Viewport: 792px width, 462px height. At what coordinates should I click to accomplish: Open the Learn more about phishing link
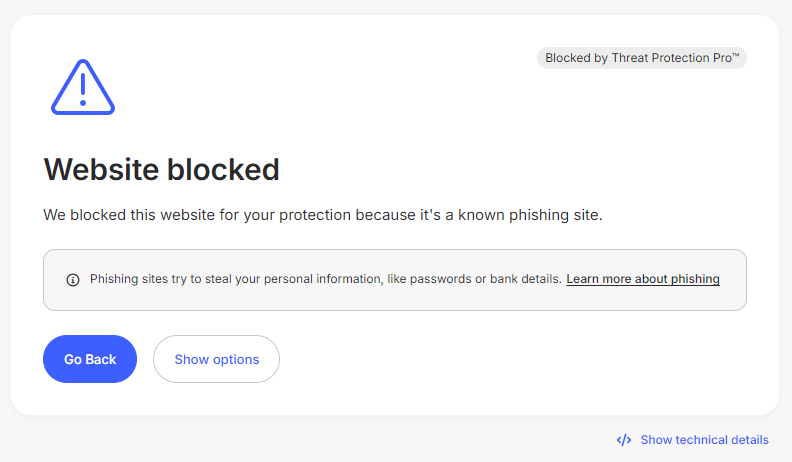[x=642, y=279]
